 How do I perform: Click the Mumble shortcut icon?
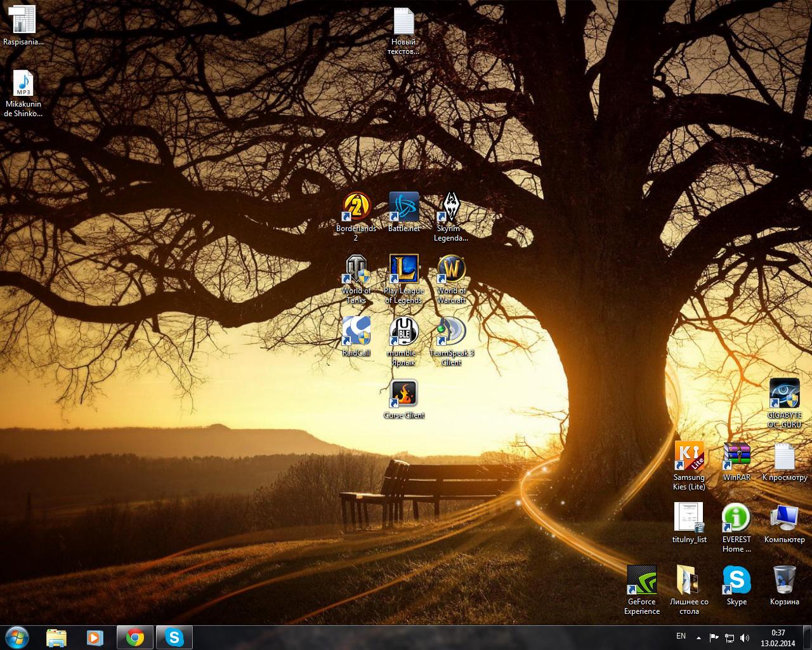[x=404, y=331]
